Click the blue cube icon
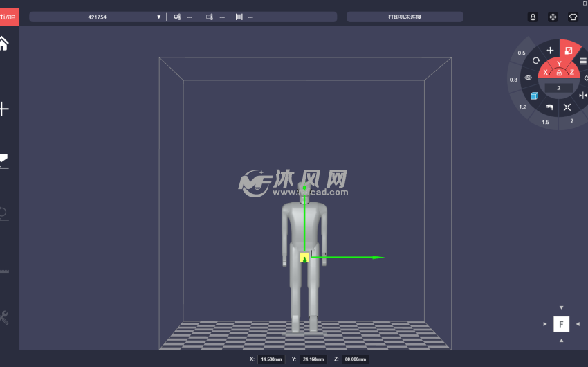The width and height of the screenshot is (588, 367). (534, 96)
